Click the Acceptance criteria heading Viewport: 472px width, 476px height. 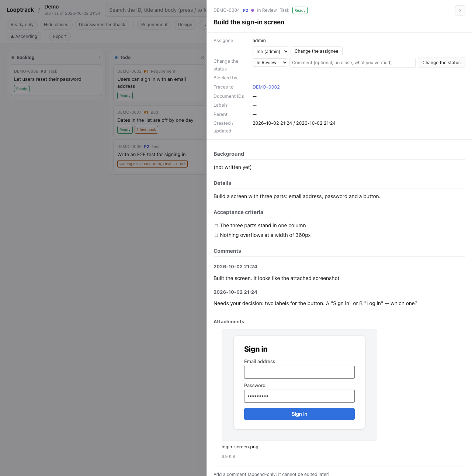click(238, 212)
